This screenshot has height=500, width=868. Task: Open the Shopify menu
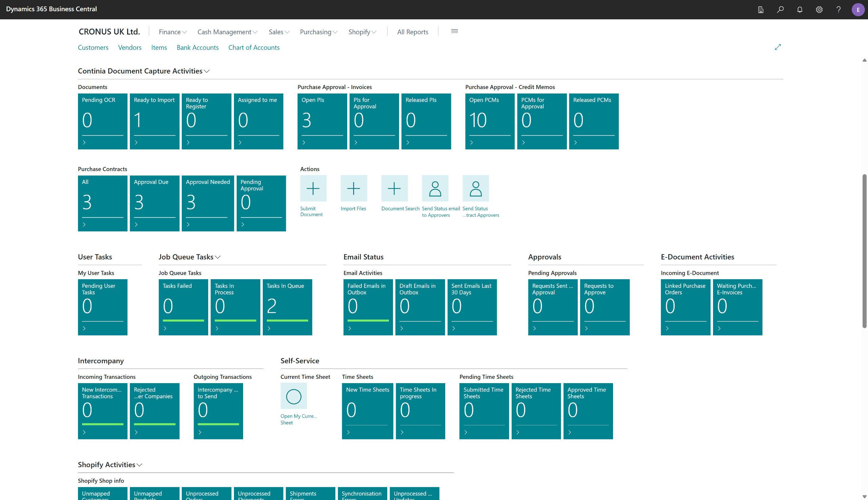(x=362, y=32)
